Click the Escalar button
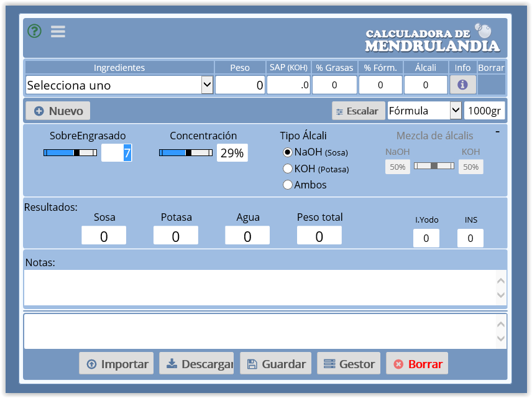This screenshot has height=398, width=532. click(x=358, y=111)
